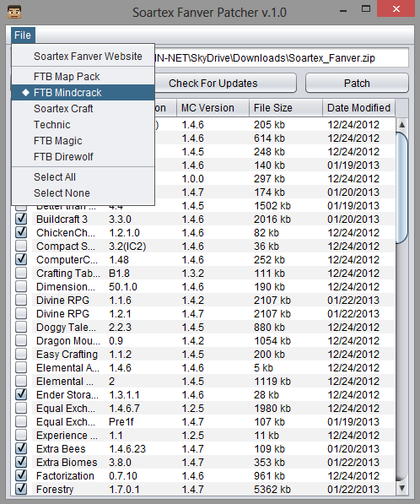Check the Experience ... checkbox
This screenshot has width=420, height=504.
(x=21, y=435)
